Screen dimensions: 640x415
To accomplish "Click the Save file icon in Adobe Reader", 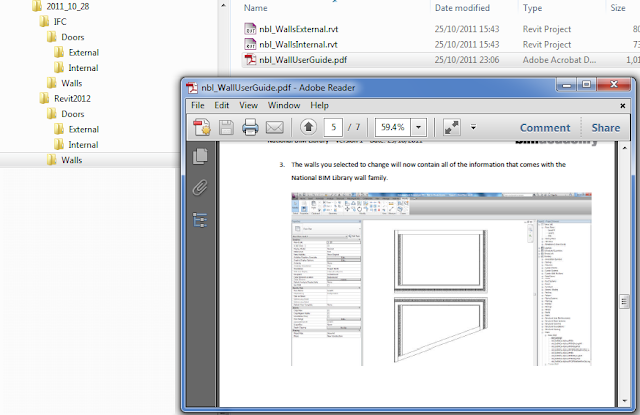I will click(x=226, y=127).
